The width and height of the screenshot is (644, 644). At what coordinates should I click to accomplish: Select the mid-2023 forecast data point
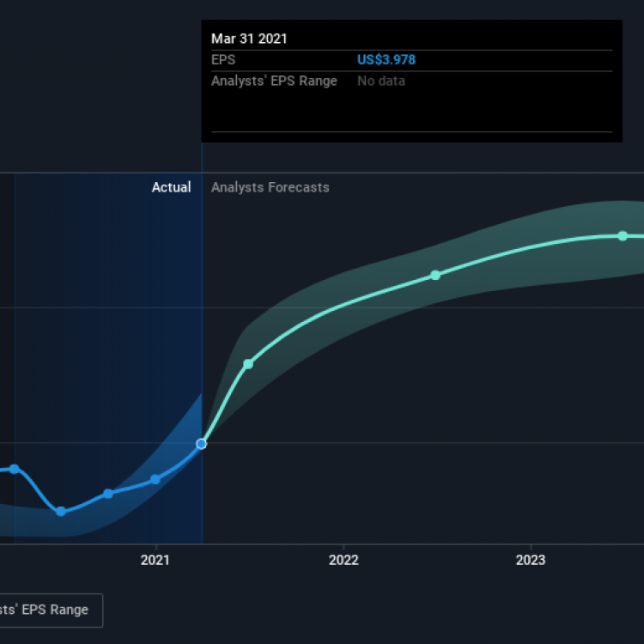[x=623, y=236]
